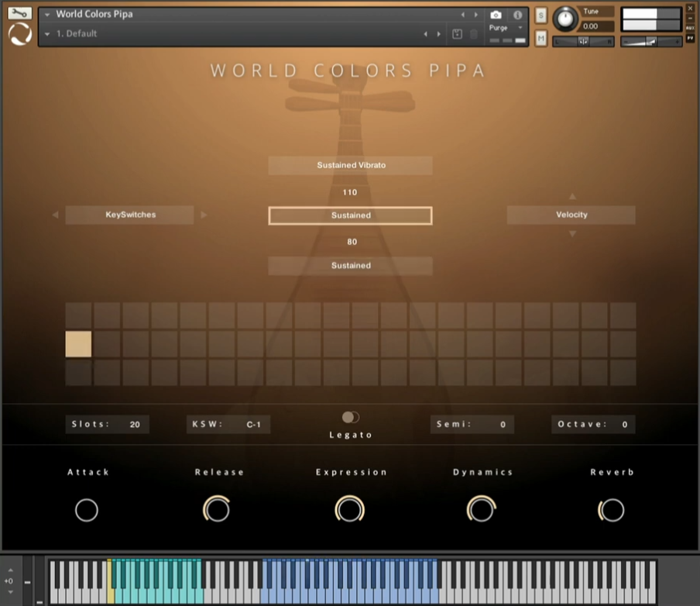Viewport: 700px width, 606px height.
Task: Click next instrument arrow beside World Colors Pipa
Action: coord(476,15)
